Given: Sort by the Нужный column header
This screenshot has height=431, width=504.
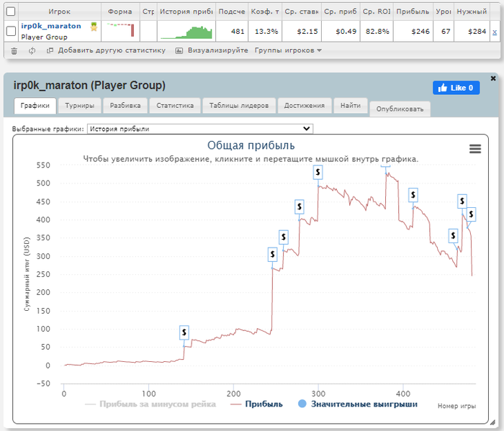Looking at the screenshot, I should click(472, 12).
